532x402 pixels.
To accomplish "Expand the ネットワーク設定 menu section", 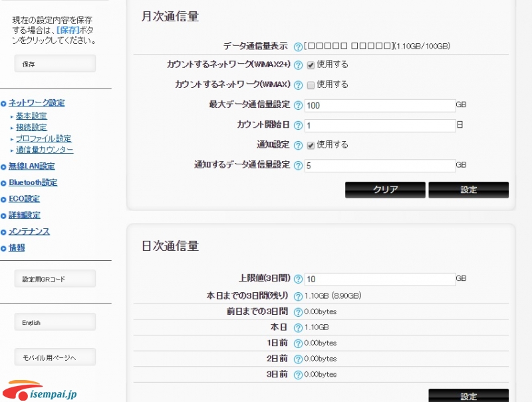I will (x=37, y=103).
